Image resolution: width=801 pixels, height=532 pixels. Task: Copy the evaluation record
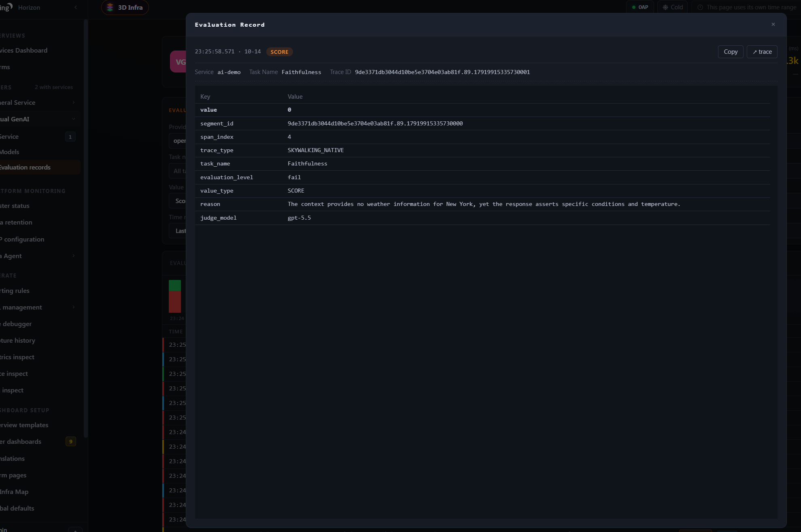pos(731,52)
